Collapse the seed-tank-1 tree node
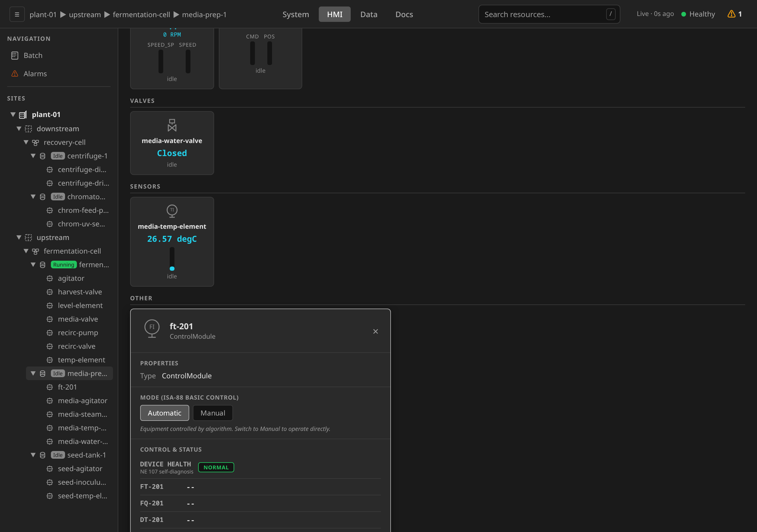The height and width of the screenshot is (532, 757). coord(33,455)
